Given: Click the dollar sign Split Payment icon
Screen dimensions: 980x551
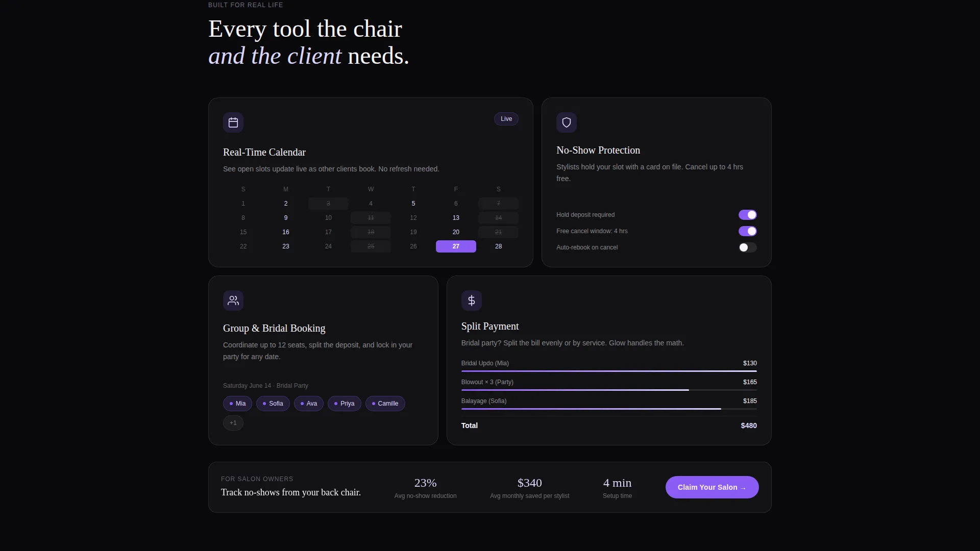Looking at the screenshot, I should click(x=472, y=300).
